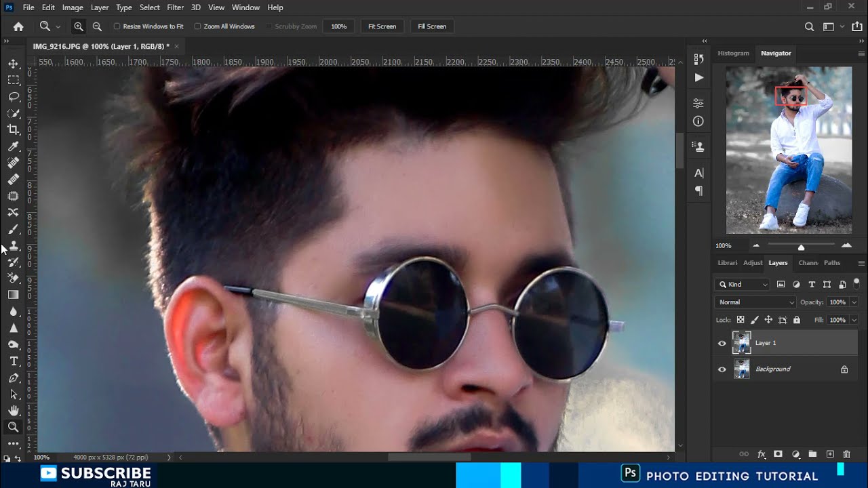
Task: Enable Resize Windows to Fit checkbox
Action: point(117,26)
